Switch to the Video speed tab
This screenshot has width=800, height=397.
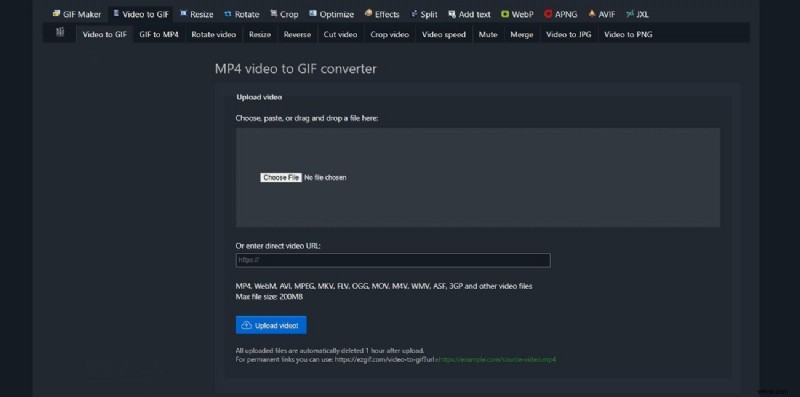click(x=444, y=35)
